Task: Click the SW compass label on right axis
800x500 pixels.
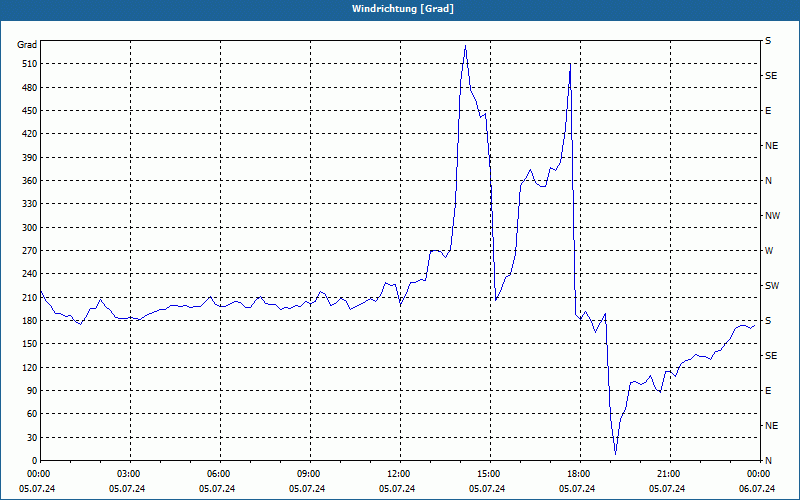Action: (772, 286)
